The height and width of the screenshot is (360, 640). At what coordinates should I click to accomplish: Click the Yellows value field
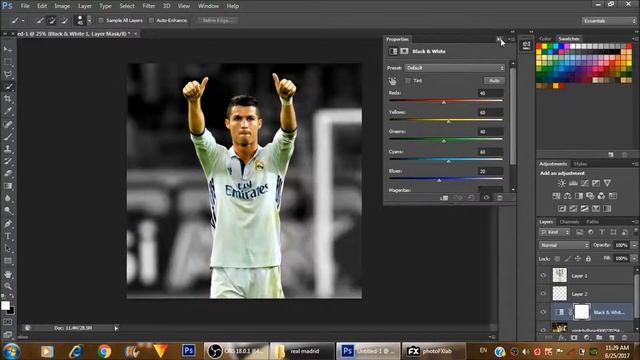tap(491, 112)
